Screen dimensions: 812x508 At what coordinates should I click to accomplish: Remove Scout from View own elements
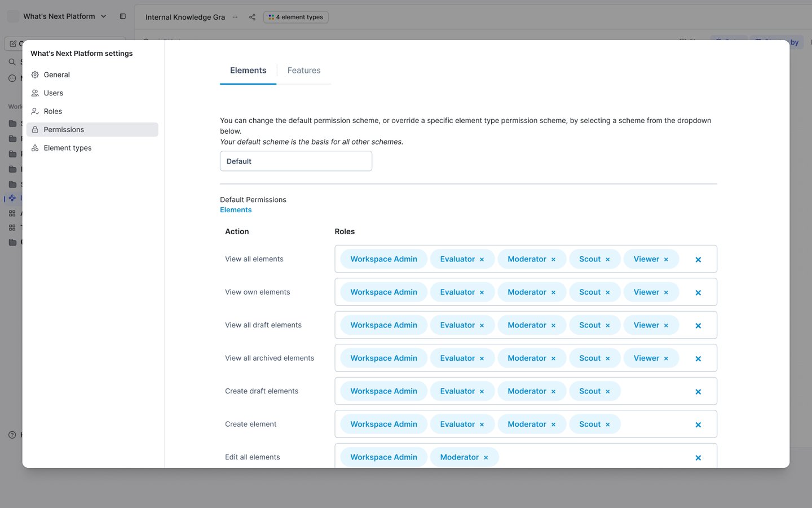pyautogui.click(x=608, y=292)
